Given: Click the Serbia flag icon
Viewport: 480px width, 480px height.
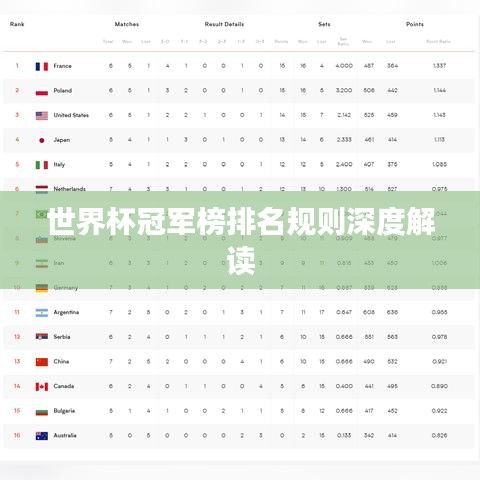Looking at the screenshot, I should tap(42, 337).
